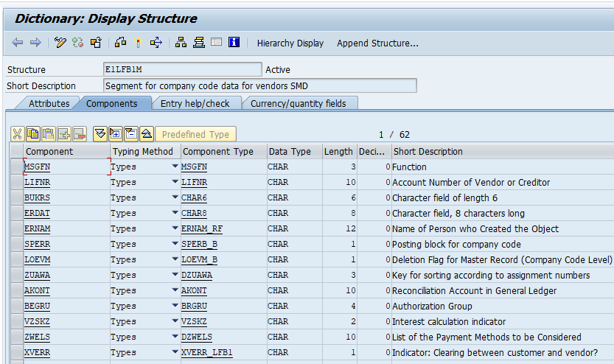Click the Cut scissors icon above table
Image resolution: width=614 pixels, height=364 pixels.
click(x=18, y=134)
